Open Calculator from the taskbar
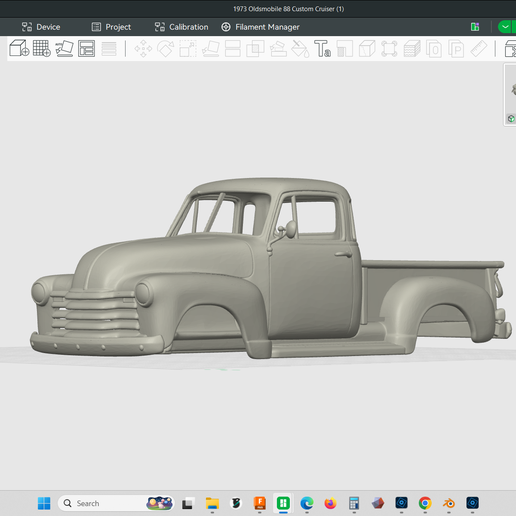This screenshot has height=516, width=516. click(x=354, y=503)
